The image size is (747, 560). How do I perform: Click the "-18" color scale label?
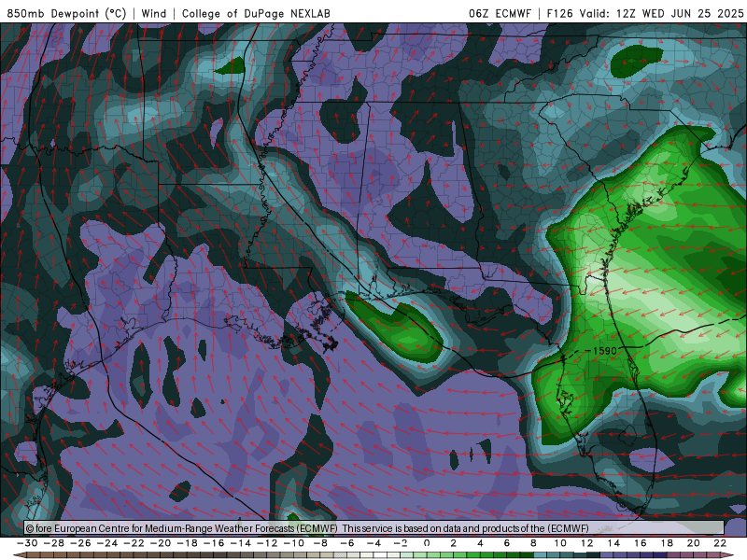188,543
